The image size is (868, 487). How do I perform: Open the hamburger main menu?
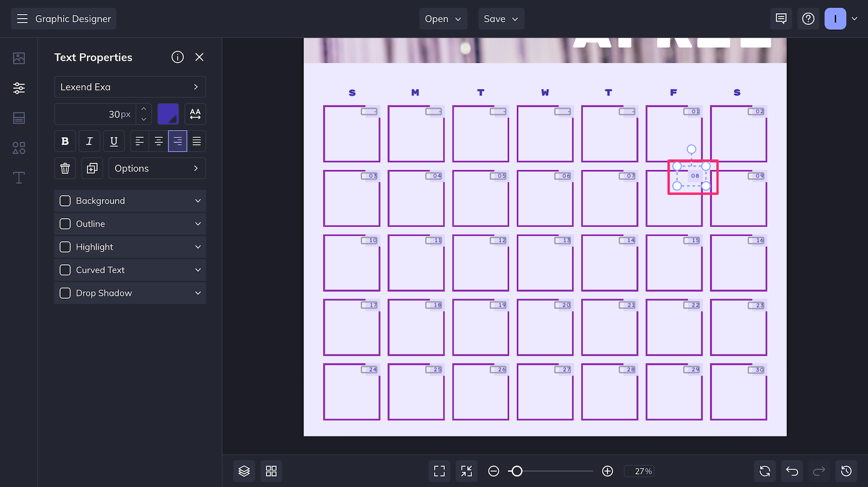(x=22, y=19)
